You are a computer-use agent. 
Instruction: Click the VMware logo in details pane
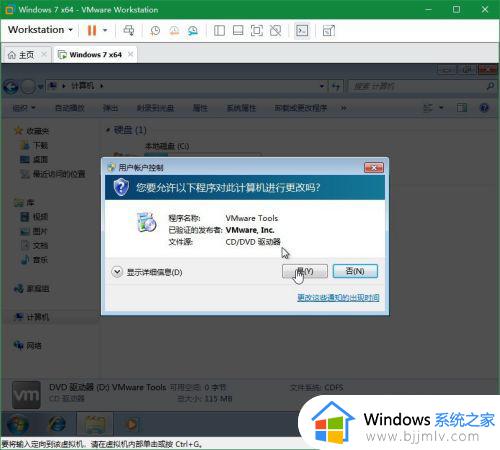26,395
